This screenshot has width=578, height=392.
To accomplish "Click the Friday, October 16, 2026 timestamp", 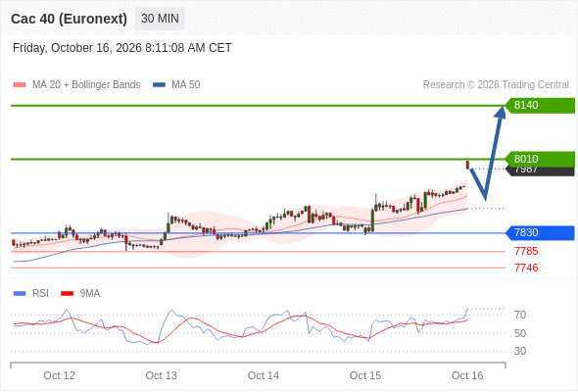I will click(122, 48).
